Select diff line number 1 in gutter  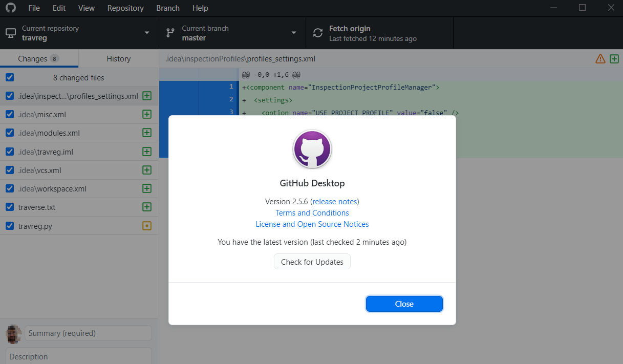[x=219, y=87]
